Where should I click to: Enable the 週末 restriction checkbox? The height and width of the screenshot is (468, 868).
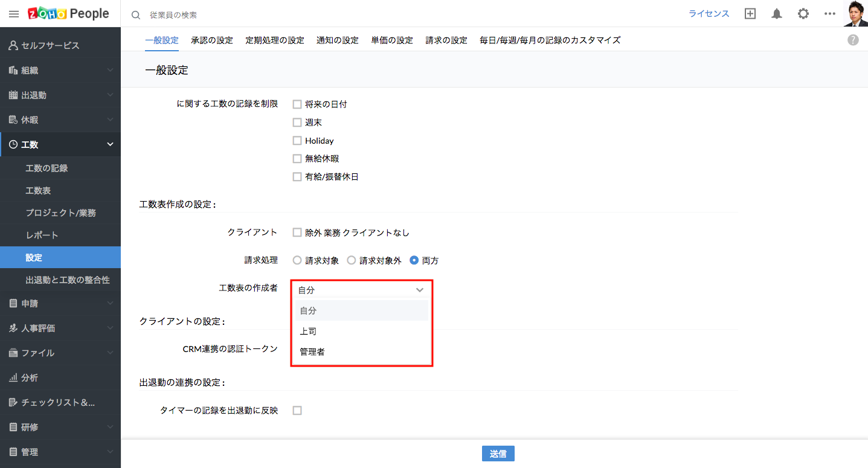297,123
